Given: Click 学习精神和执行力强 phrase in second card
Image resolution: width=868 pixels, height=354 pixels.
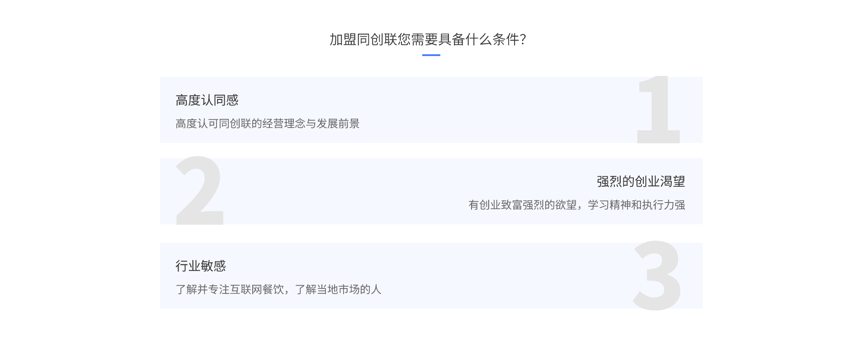Looking at the screenshot, I should (637, 205).
